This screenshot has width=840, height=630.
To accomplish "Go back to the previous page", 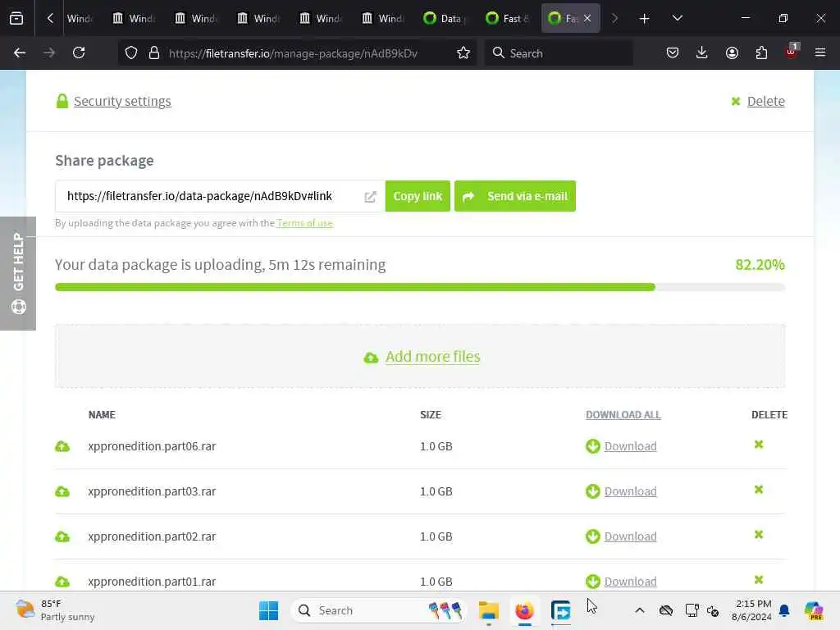I will coord(20,53).
